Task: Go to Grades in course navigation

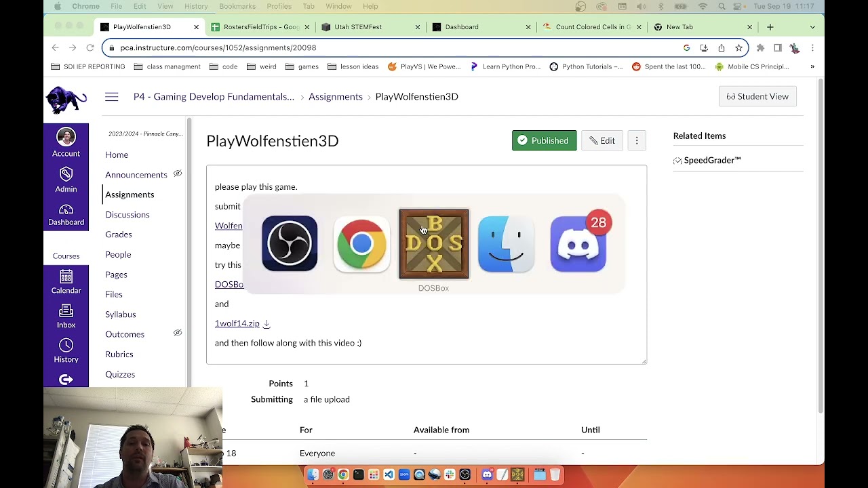Action: [119, 235]
